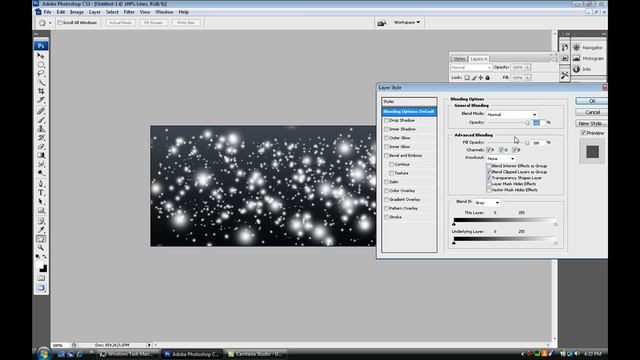Click OK in Layer Style dialog
Screen dimensions: 640x360
click(x=592, y=101)
